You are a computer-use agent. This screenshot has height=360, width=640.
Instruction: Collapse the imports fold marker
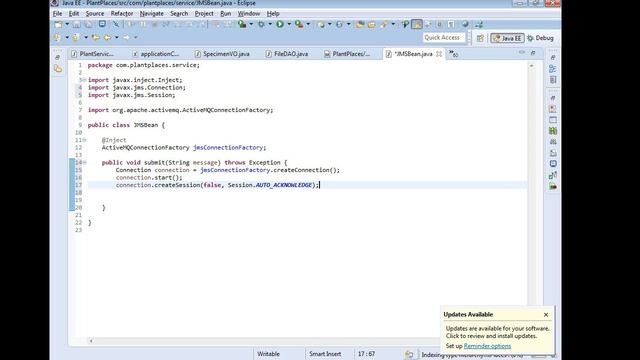[84, 80]
